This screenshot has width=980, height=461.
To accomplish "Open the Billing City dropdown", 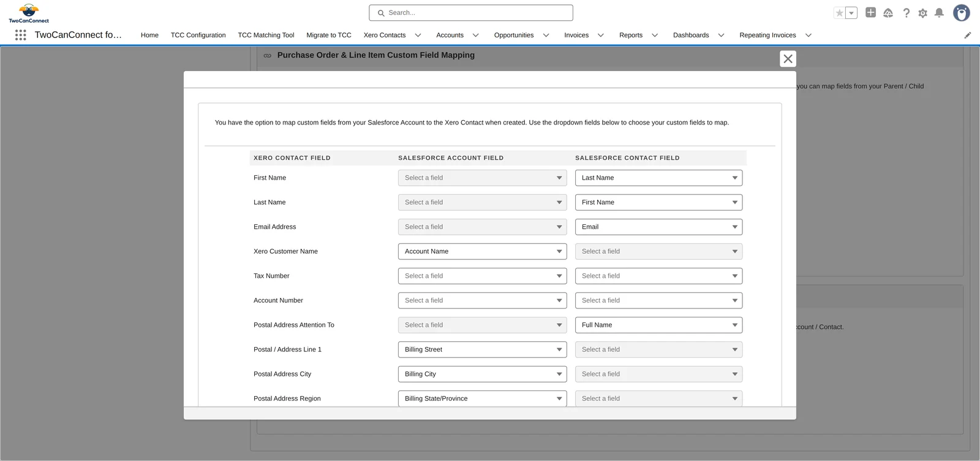I will tap(482, 374).
